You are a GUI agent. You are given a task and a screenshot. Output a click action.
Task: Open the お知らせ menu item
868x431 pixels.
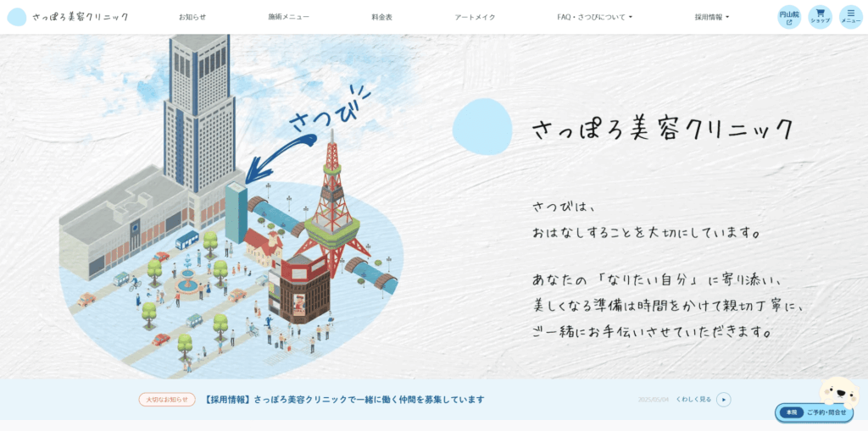(x=192, y=17)
